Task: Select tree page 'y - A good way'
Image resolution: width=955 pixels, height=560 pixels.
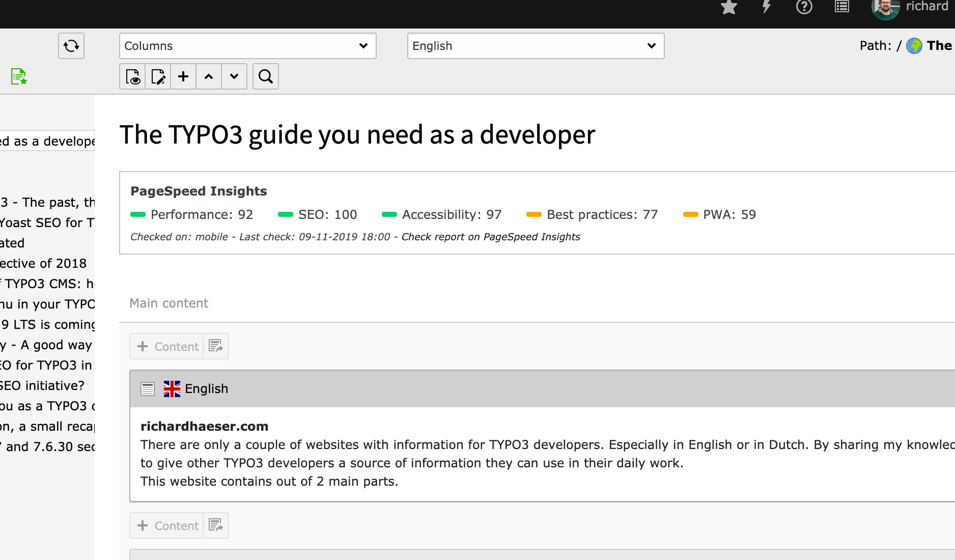Action: click(46, 345)
